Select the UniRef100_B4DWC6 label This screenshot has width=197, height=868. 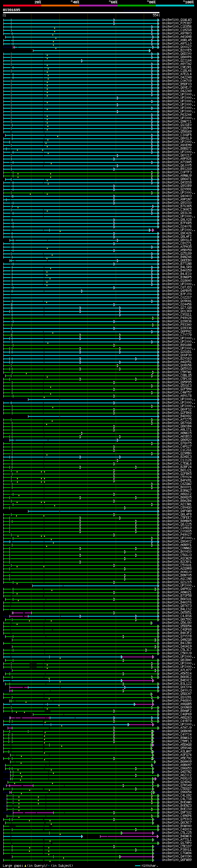click(176, 836)
